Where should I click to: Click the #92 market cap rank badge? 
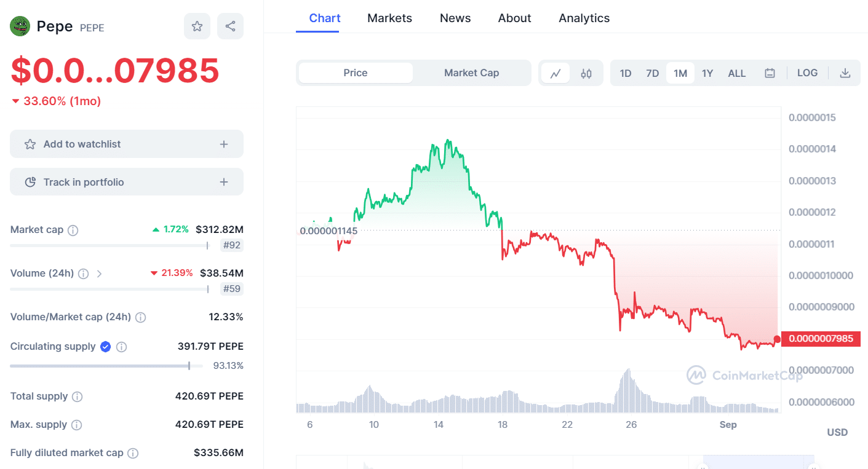click(x=232, y=246)
